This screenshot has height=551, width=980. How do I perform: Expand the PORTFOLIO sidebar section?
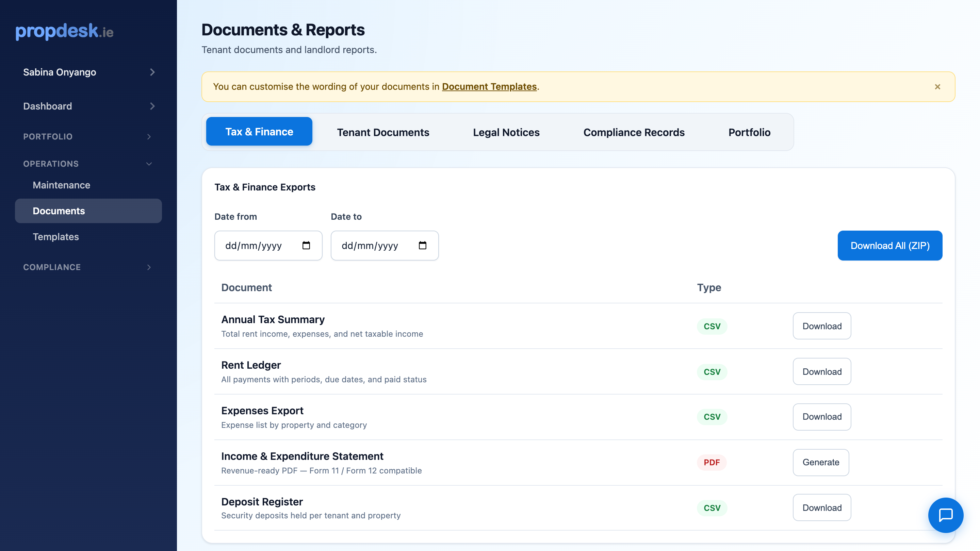tap(88, 136)
